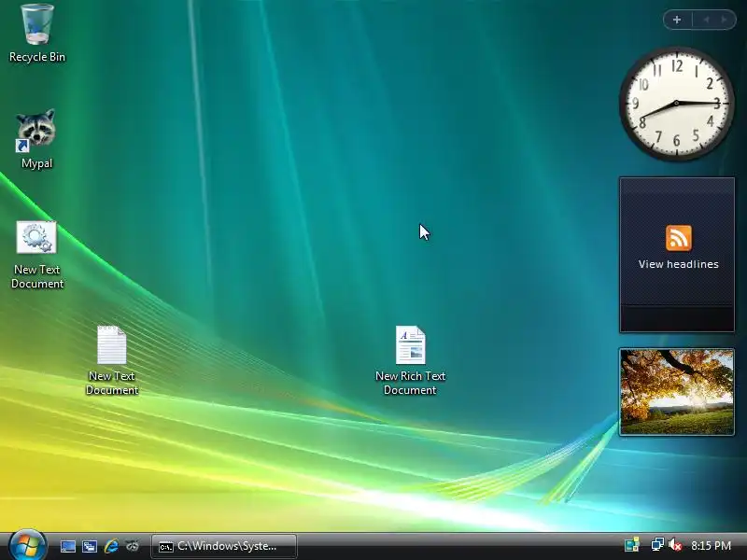This screenshot has width=747, height=560.
Task: Select the New Text Document with gear icon
Action: (37, 255)
